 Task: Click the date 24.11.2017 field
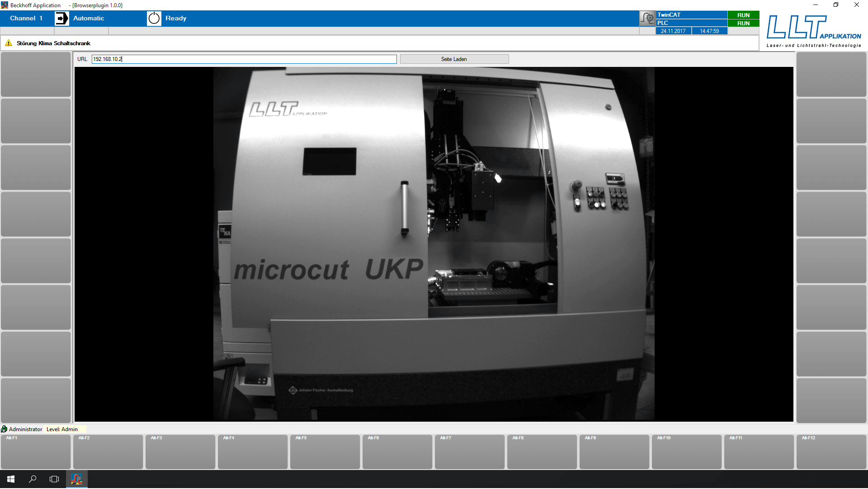tap(673, 31)
